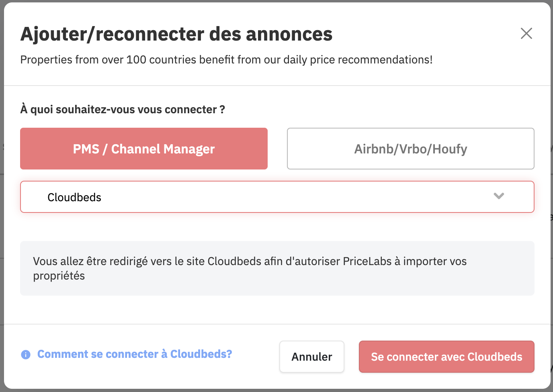Click the Cloudbeds redirection notice box
The height and width of the screenshot is (392, 553).
(277, 268)
